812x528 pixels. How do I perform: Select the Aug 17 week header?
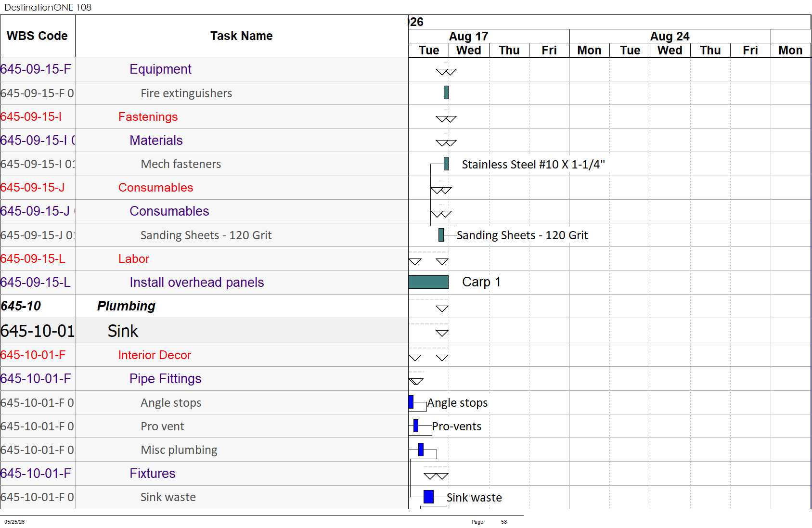click(469, 36)
